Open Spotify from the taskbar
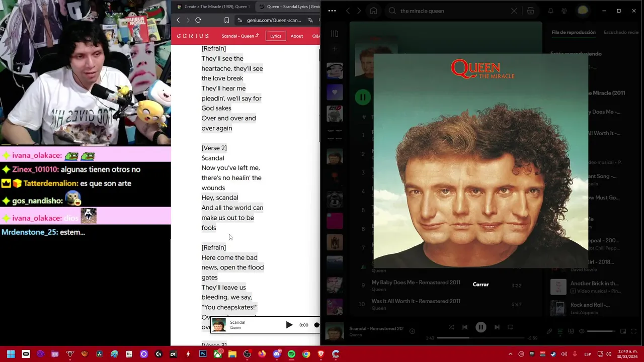644x362 pixels. click(291, 354)
